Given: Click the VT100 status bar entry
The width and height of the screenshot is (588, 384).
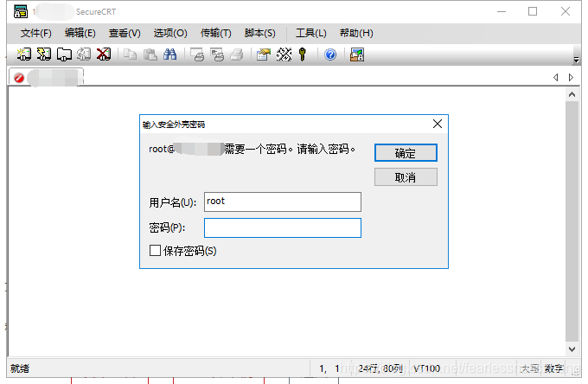Looking at the screenshot, I should tap(426, 368).
